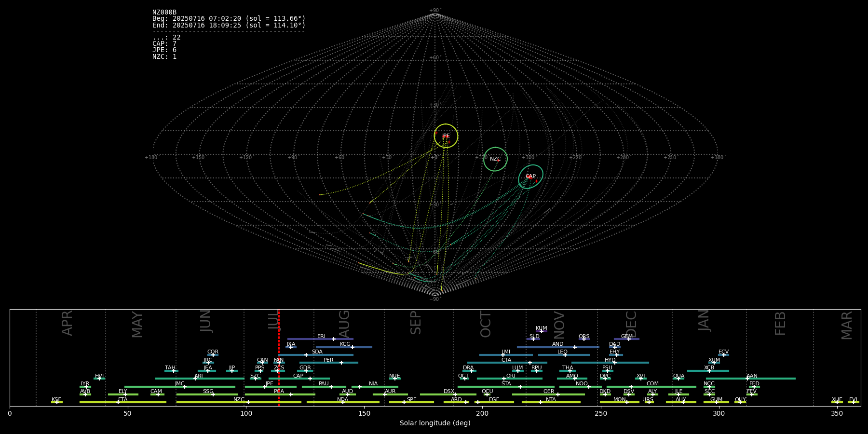
Task: Click the ERI shower label in the timeline
Action: pos(321,337)
